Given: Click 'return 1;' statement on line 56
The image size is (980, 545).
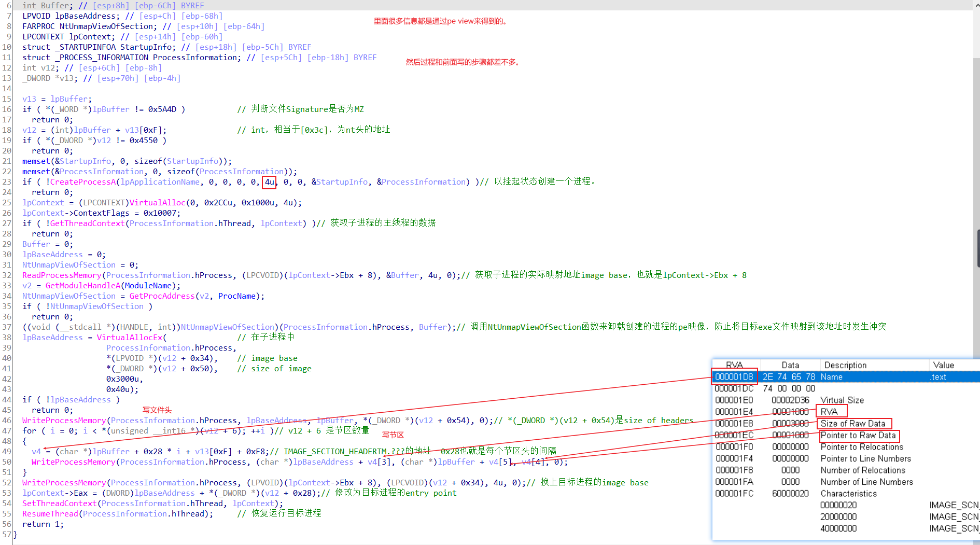Looking at the screenshot, I should [x=43, y=524].
